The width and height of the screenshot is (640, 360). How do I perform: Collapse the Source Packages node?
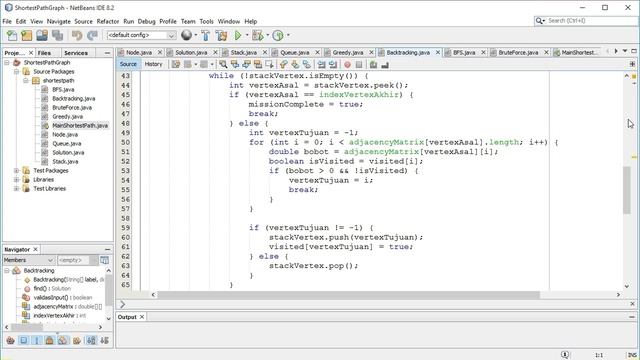click(x=16, y=71)
